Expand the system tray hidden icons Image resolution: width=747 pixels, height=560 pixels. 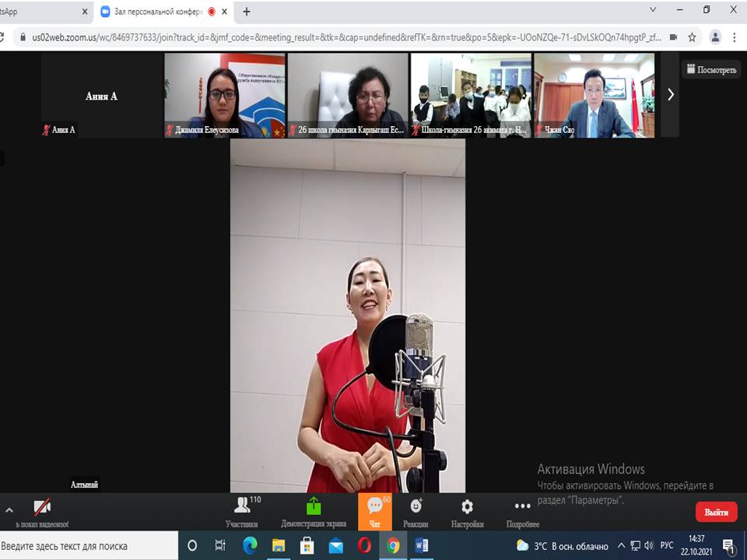[621, 546]
